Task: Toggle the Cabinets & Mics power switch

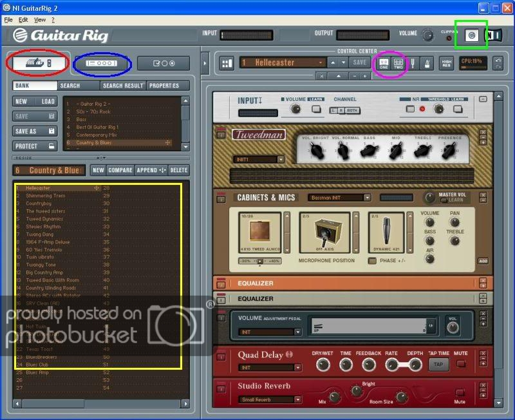Action: 221,199
